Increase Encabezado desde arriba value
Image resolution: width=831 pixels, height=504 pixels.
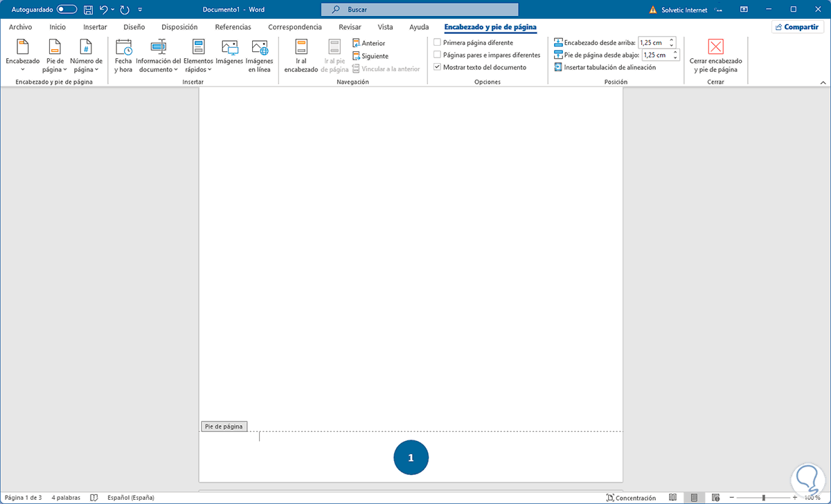click(672, 40)
